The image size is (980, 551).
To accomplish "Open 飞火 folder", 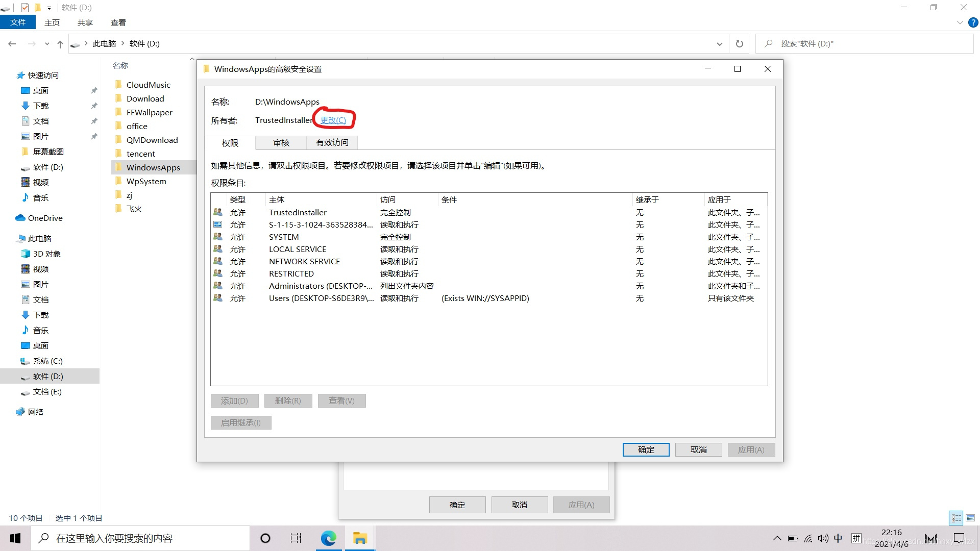I will click(134, 209).
